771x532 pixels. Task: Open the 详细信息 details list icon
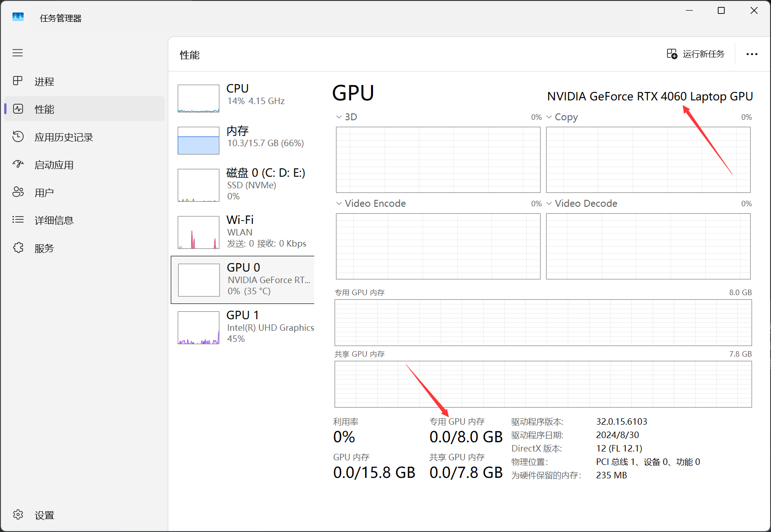coord(18,220)
